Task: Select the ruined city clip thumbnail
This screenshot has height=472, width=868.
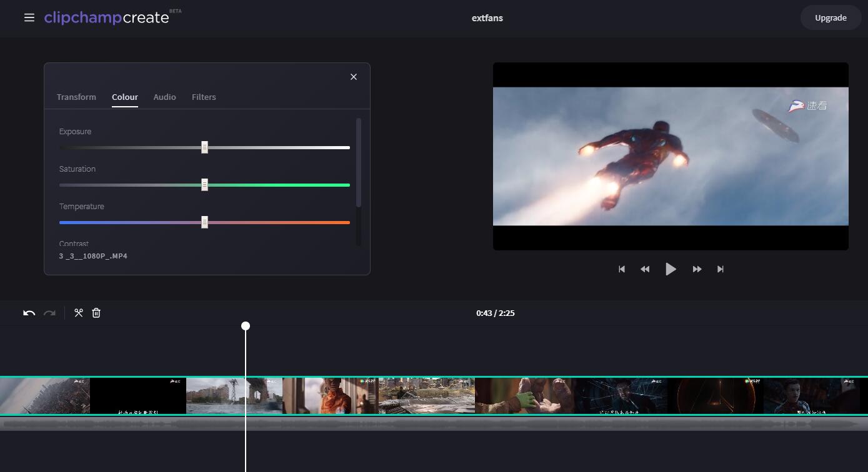Action: (427, 396)
